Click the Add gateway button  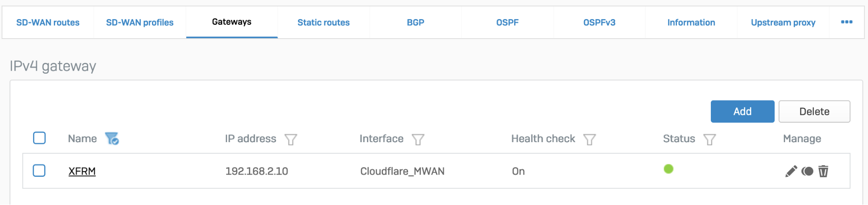coord(742,111)
